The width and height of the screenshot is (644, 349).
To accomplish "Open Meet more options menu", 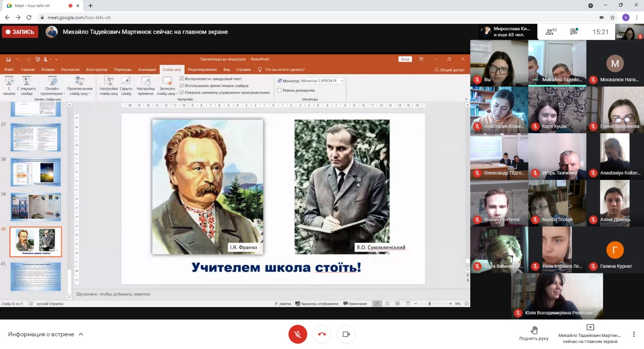I will pos(634,334).
